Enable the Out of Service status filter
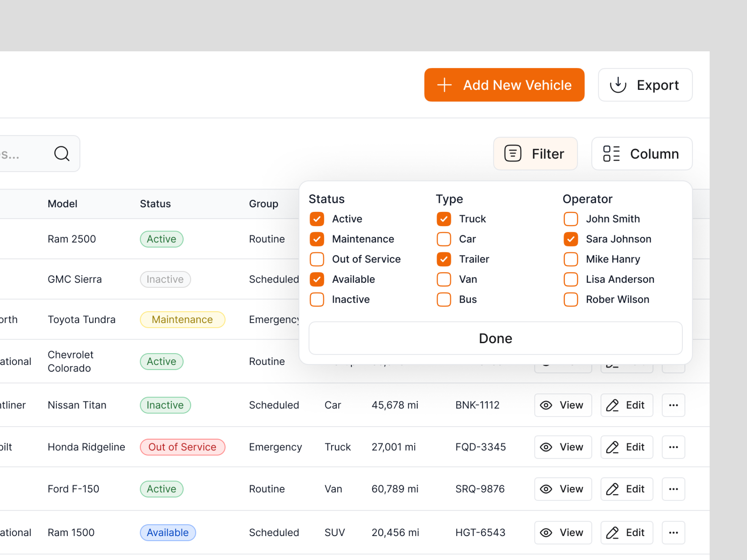 [x=317, y=259]
